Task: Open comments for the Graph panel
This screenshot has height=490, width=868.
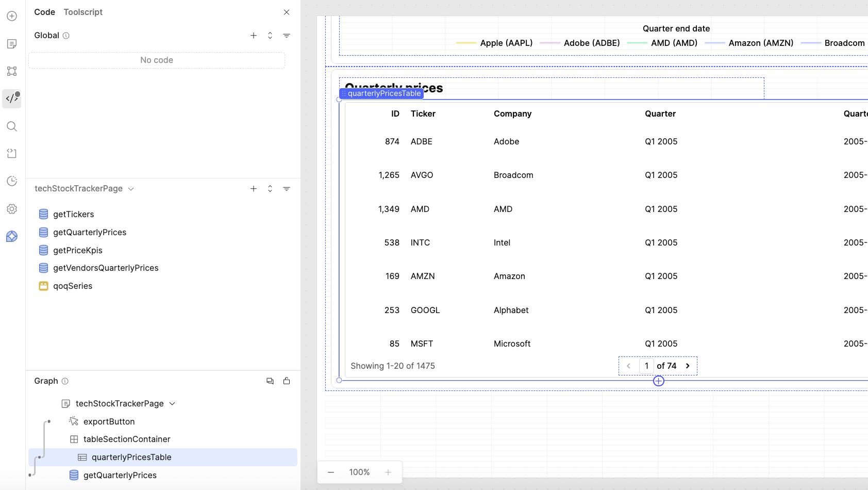Action: 270,381
